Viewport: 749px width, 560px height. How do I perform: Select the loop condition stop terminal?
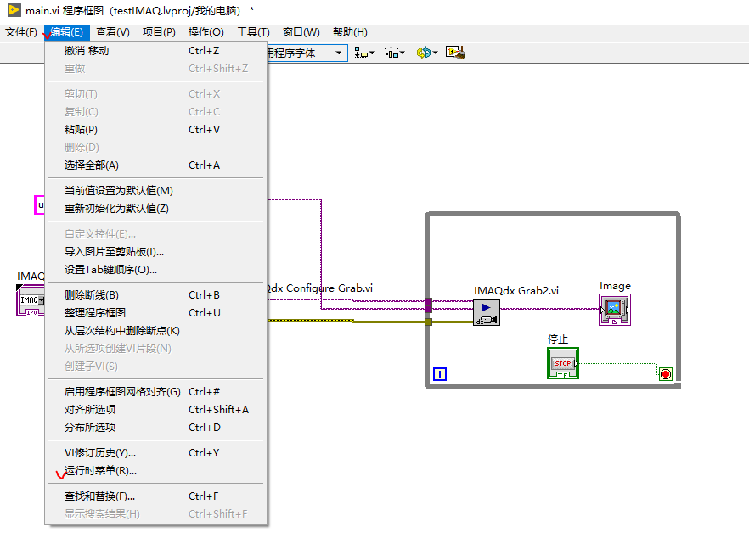click(x=666, y=372)
